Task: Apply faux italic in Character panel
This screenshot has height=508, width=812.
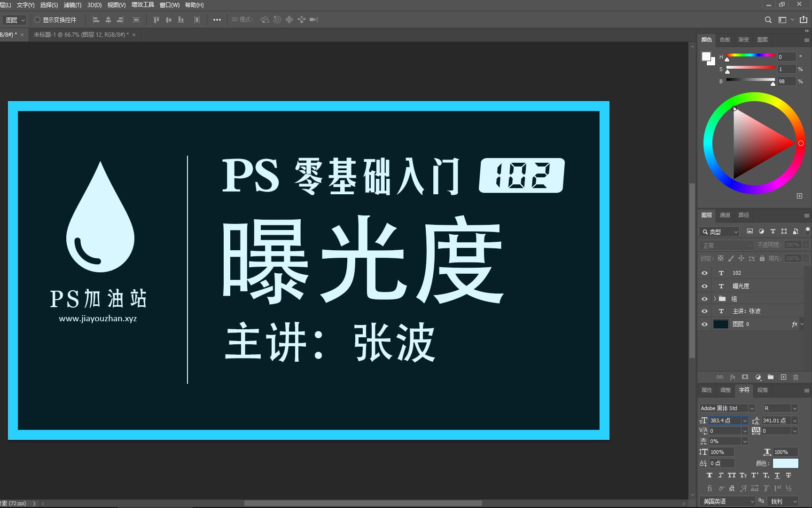Action: [x=721, y=476]
